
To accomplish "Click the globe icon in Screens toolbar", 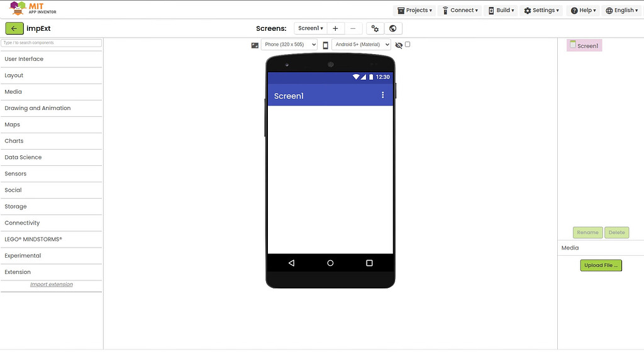I will coord(393,28).
